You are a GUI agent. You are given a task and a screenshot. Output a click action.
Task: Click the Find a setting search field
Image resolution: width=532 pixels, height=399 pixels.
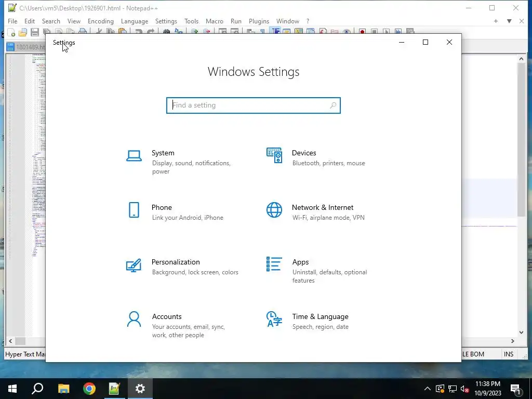click(x=254, y=105)
